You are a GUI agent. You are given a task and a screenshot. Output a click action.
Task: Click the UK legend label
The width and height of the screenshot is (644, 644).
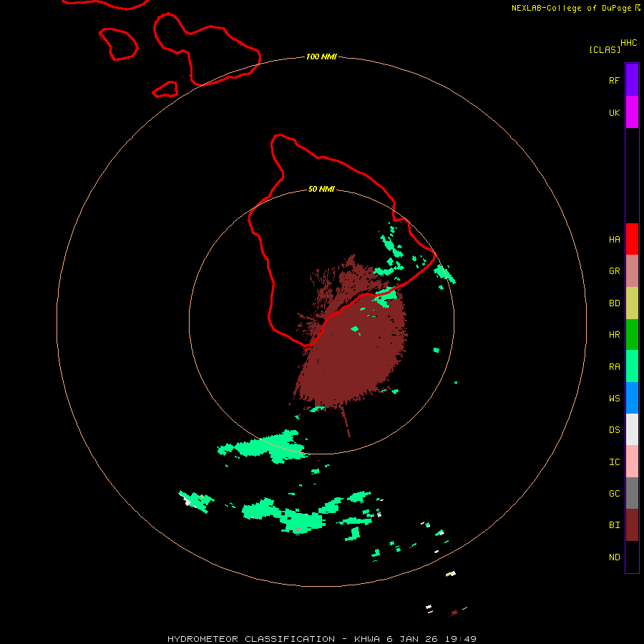pos(614,112)
